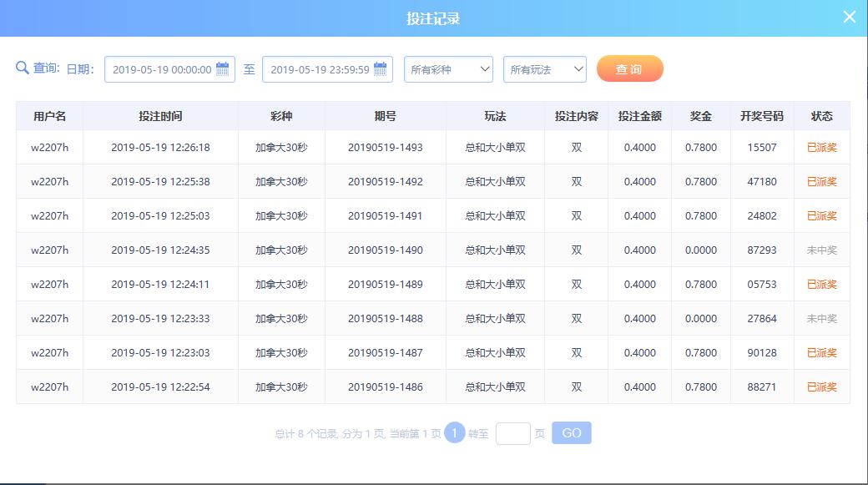Click the total record count text 总计 8 个记录
This screenshot has width=868, height=485.
(x=306, y=433)
